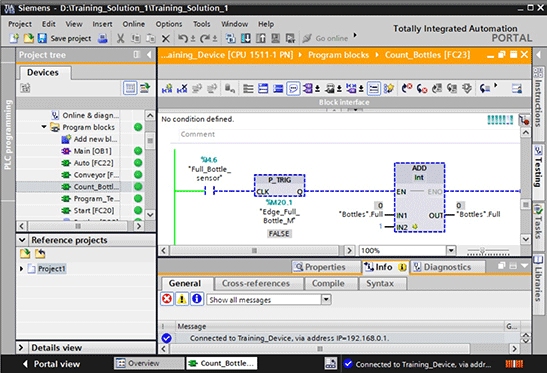Click the Insert network icon in editor toolbar
This screenshot has height=373, width=547.
coord(167,89)
